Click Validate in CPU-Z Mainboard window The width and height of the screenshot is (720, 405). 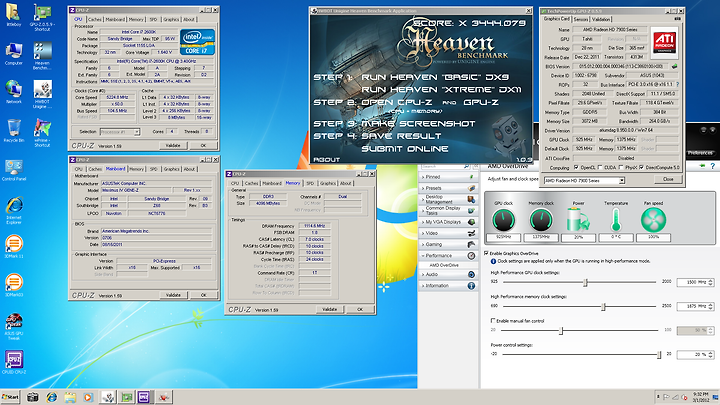173,295
